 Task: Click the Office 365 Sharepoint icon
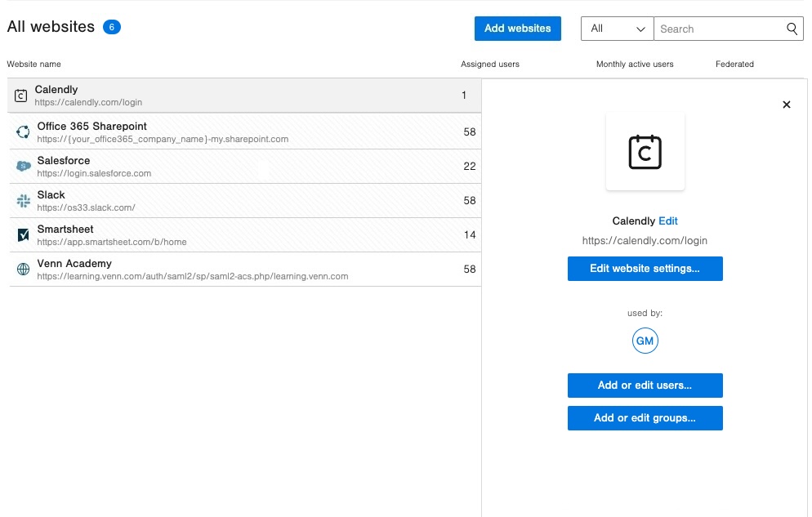pos(23,132)
